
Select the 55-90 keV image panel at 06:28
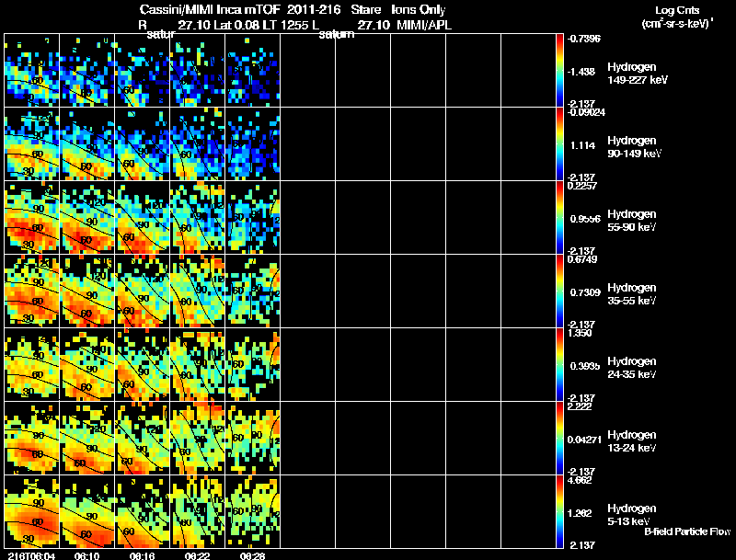[252, 218]
